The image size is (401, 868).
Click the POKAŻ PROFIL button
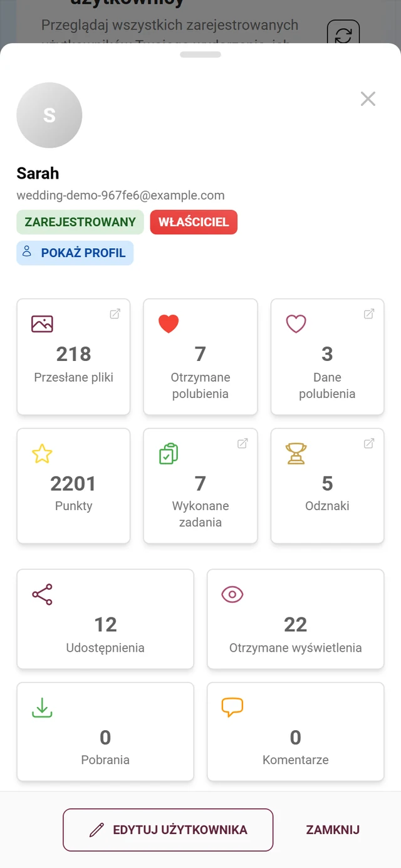click(x=75, y=253)
